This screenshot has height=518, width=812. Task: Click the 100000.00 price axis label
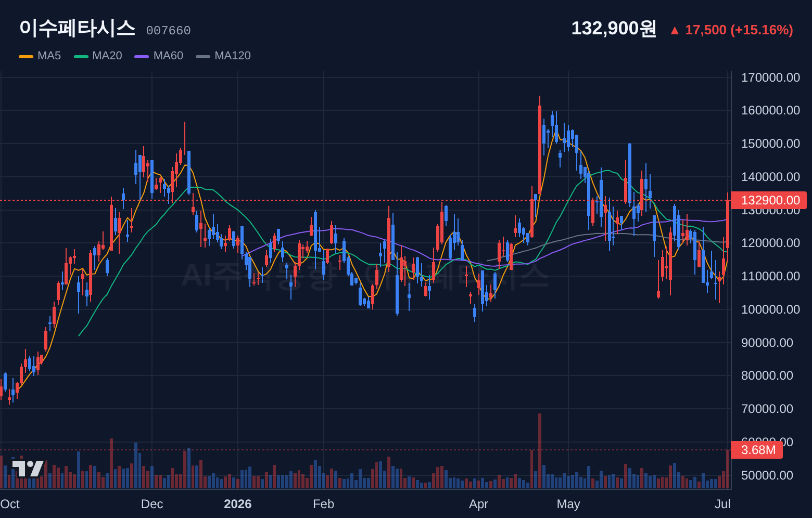pyautogui.click(x=770, y=309)
